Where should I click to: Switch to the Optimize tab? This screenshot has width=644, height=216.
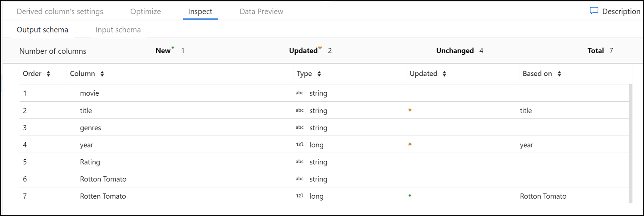146,12
